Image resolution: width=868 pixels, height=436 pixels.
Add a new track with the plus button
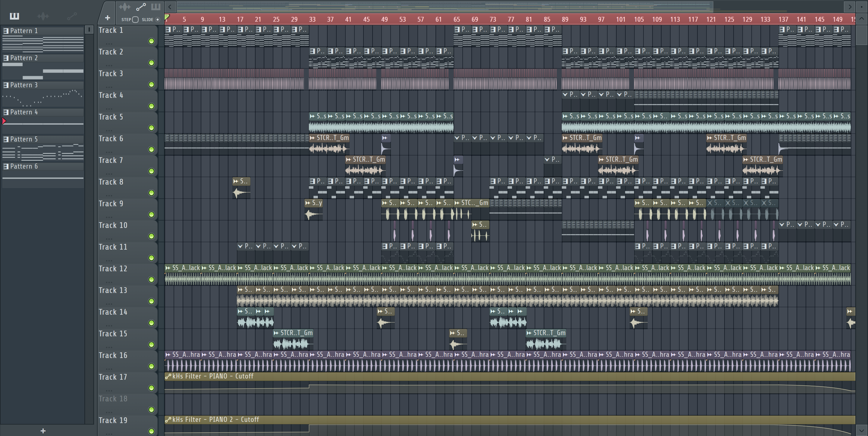108,18
